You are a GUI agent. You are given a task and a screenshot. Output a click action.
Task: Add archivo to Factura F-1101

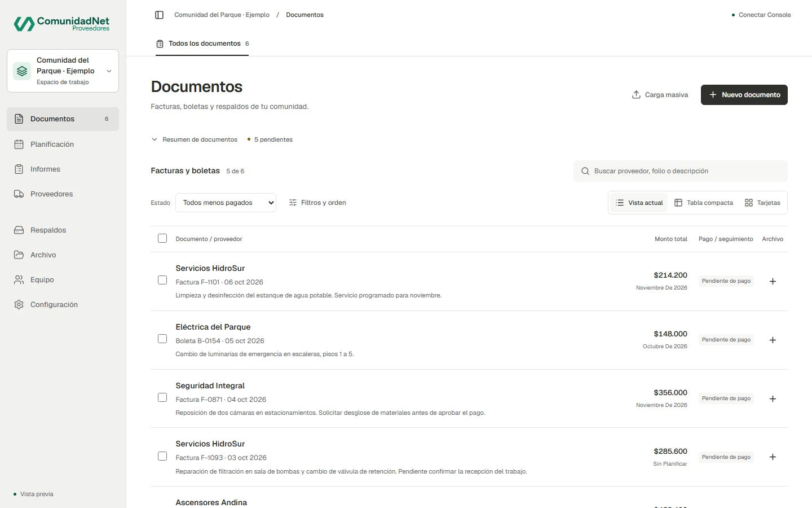[x=773, y=281]
